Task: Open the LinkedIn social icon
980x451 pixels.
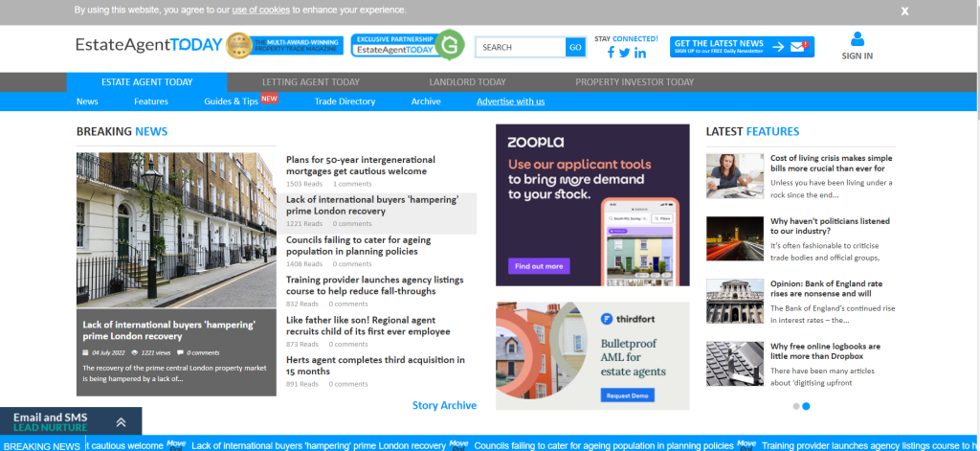Action: pyautogui.click(x=639, y=53)
